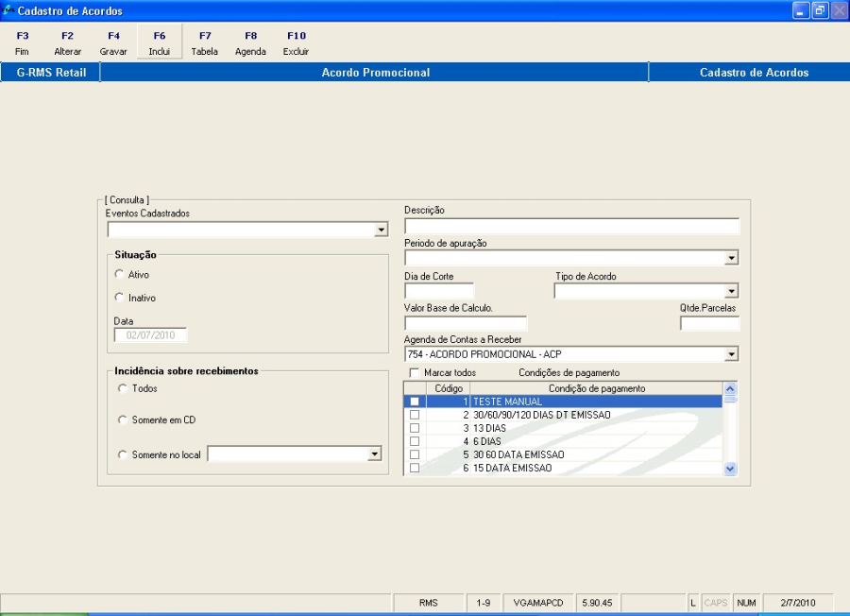The width and height of the screenshot is (850, 616).
Task: Tick checkbox for 6 DIAS row
Action: [415, 441]
